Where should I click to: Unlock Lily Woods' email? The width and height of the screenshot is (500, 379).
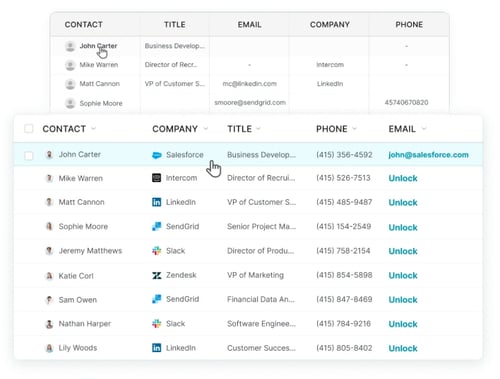click(403, 349)
